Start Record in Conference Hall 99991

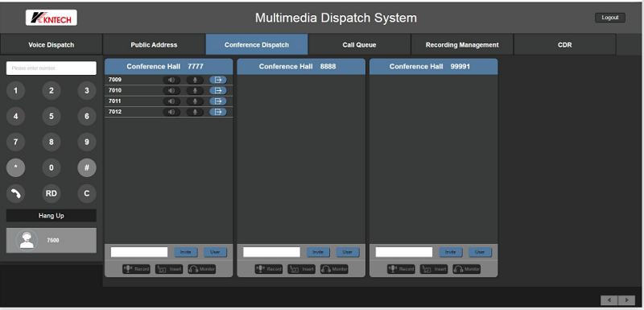(401, 269)
